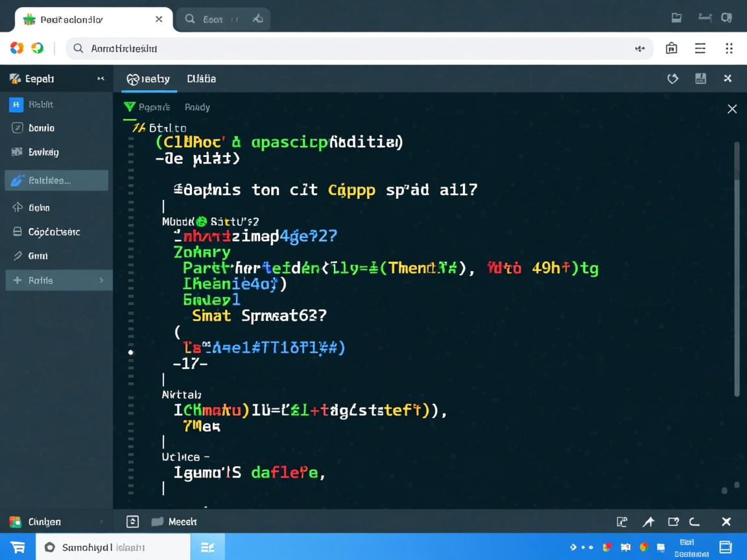Screen dimensions: 747x560
Task: Expand the highlighted sidebar row with plus icon
Action: pyautogui.click(x=58, y=280)
